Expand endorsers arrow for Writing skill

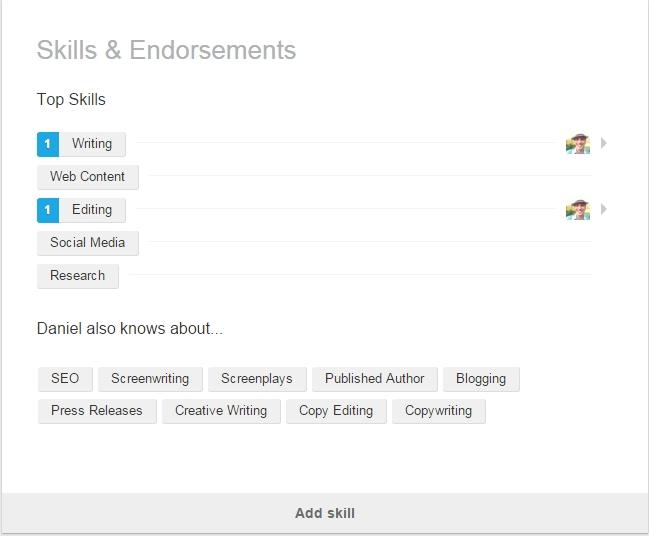604,143
